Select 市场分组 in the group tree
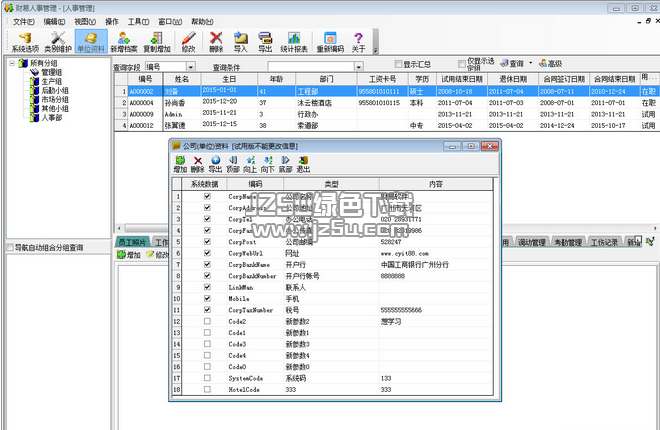This screenshot has height=430, width=660. coord(54,99)
